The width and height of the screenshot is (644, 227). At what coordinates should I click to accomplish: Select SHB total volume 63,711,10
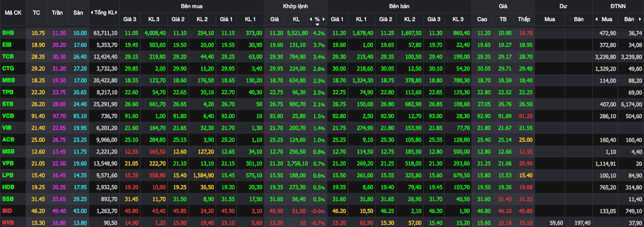(106, 33)
